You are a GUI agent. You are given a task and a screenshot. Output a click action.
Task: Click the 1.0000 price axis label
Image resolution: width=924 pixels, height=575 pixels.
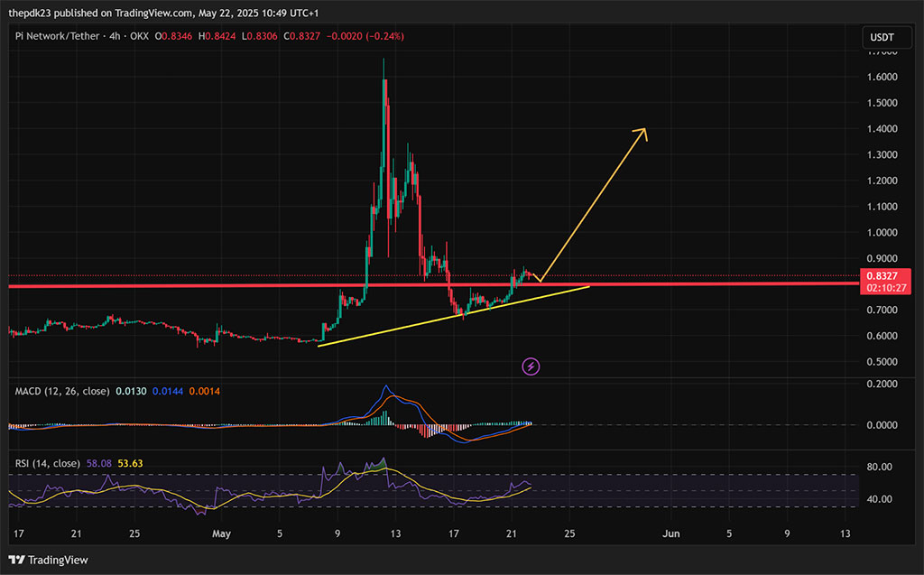882,232
